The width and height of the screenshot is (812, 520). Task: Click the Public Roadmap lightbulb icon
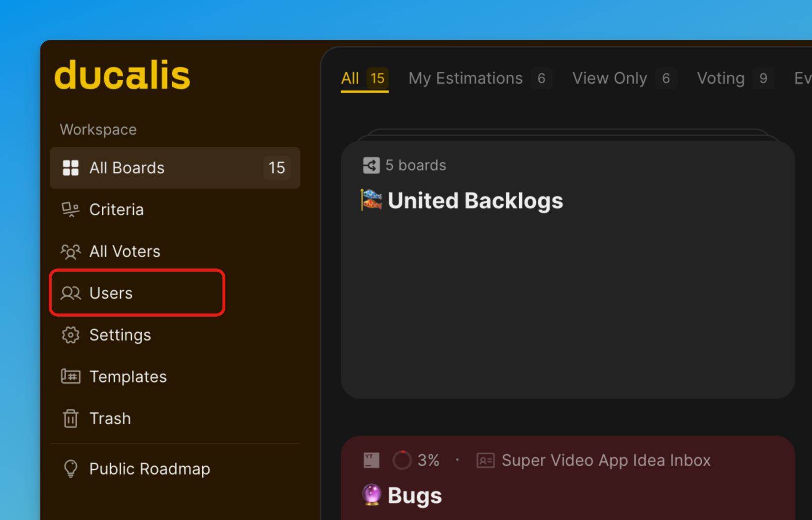tap(70, 469)
